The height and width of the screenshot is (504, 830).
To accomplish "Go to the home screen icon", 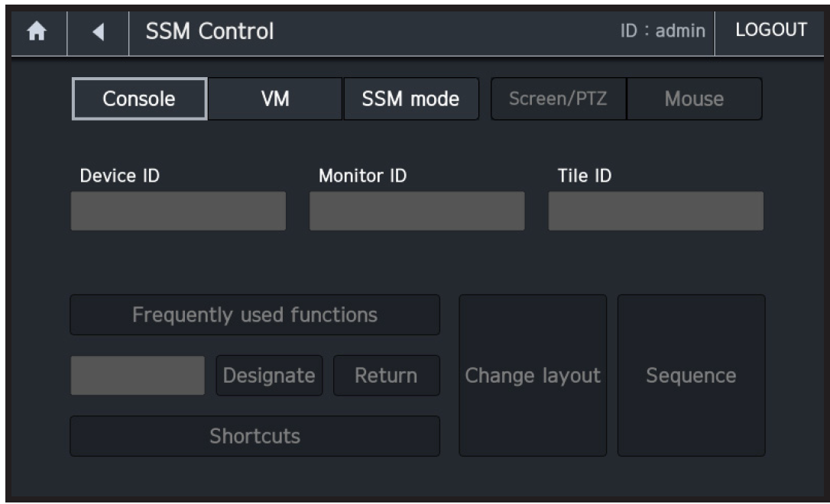I will [x=37, y=31].
